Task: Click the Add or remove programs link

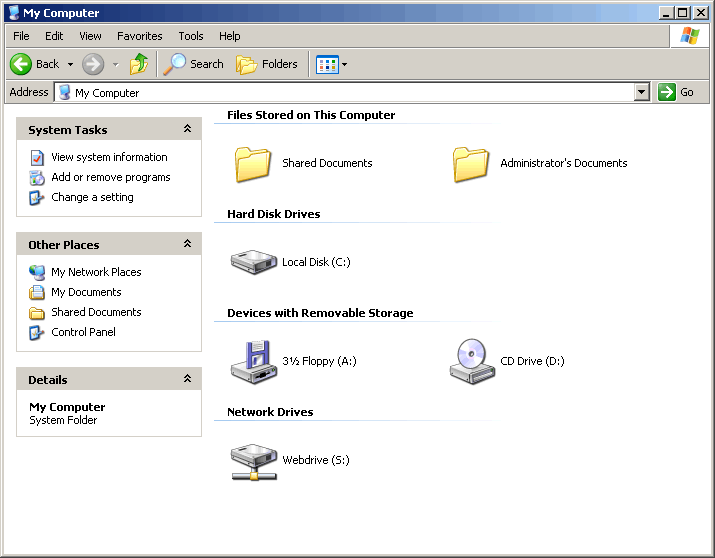Action: click(x=110, y=177)
